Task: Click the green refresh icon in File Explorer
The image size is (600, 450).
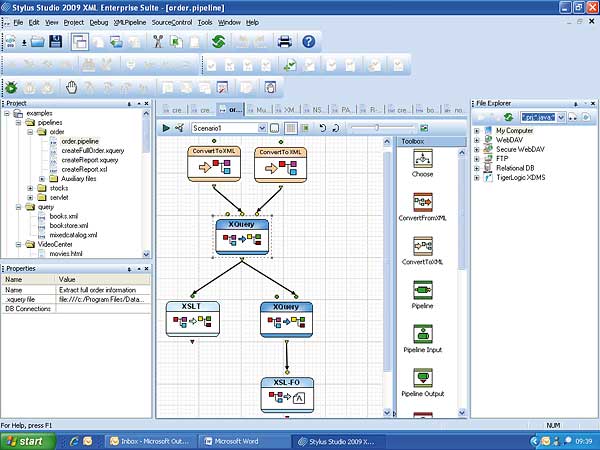Action: [x=508, y=117]
